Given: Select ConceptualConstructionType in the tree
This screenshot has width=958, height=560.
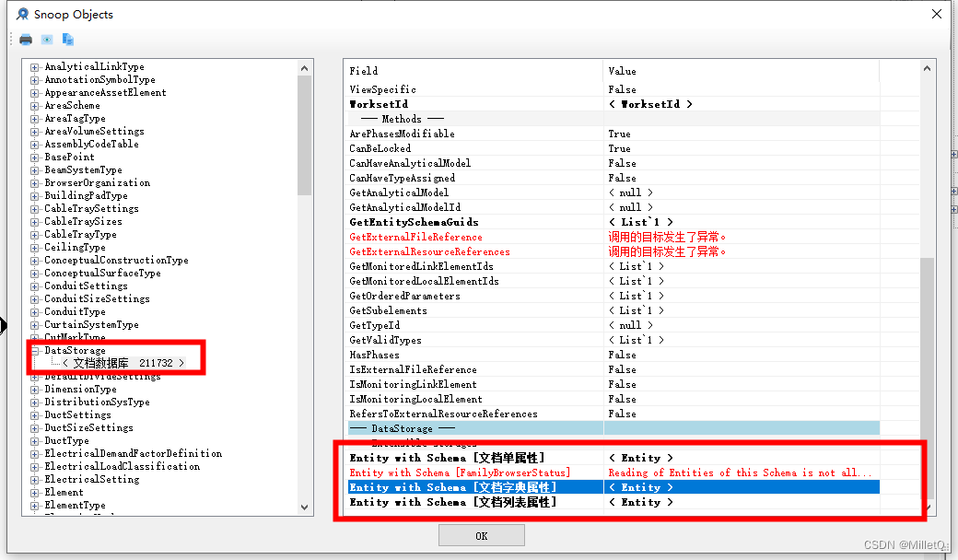Looking at the screenshot, I should click(116, 260).
